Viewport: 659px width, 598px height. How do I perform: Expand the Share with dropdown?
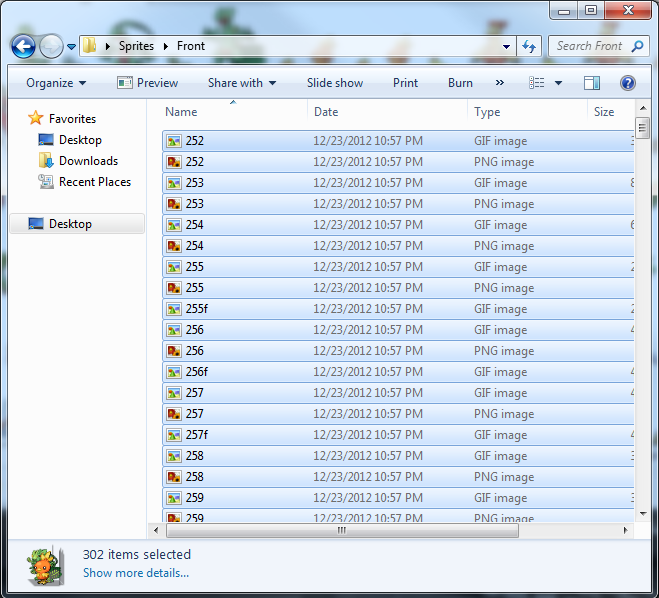241,83
